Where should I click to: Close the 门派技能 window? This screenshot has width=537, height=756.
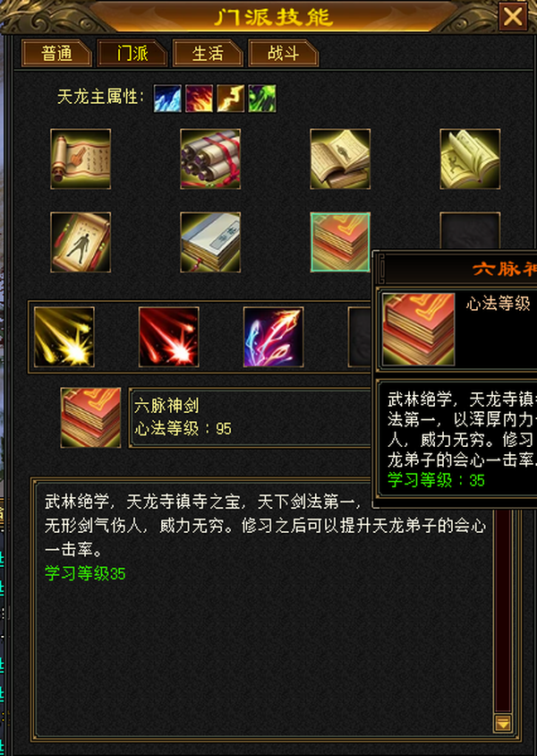pyautogui.click(x=513, y=17)
